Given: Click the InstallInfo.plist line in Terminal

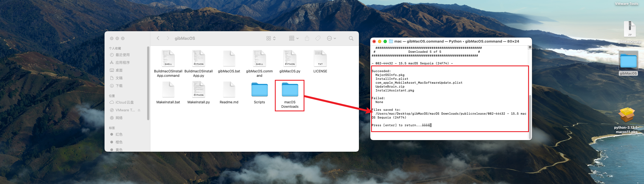Looking at the screenshot, I should [x=392, y=79].
